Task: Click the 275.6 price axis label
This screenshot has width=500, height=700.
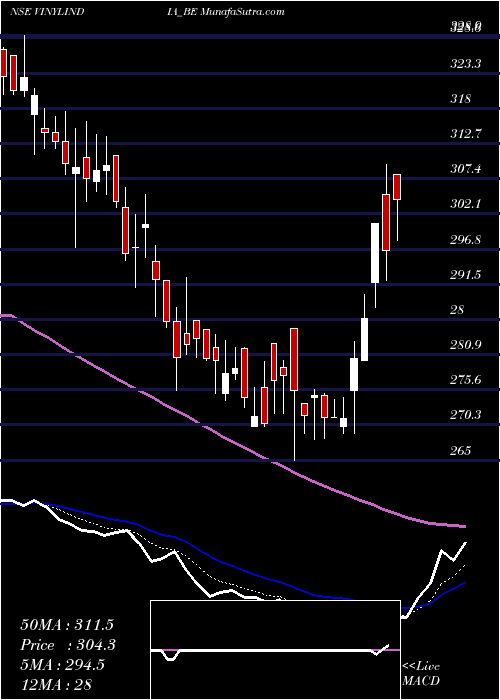Action: [465, 380]
